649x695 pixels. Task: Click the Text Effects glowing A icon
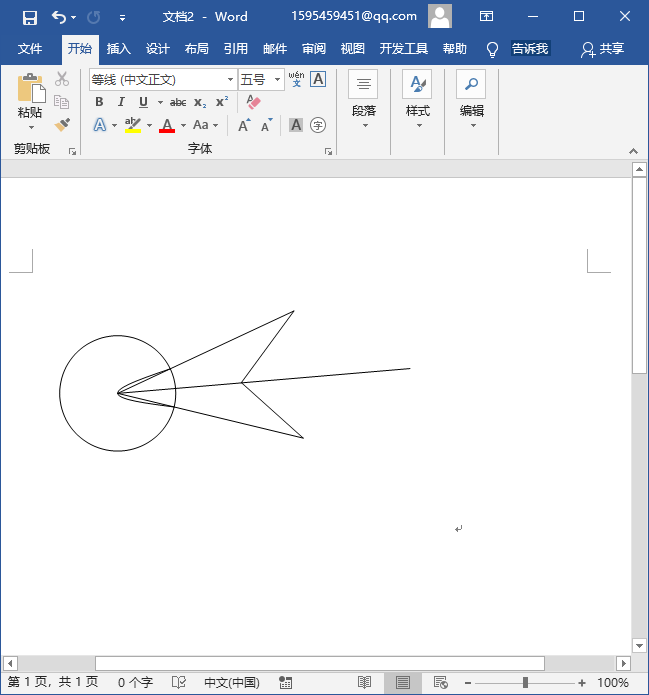100,125
